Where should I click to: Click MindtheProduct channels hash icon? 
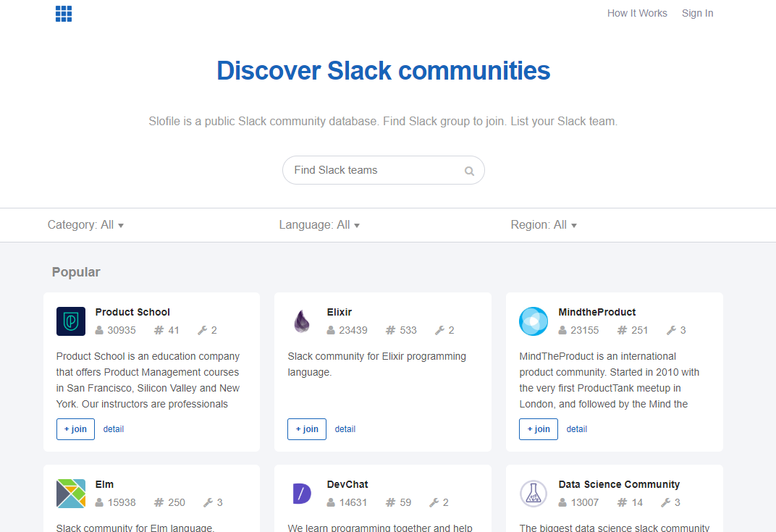click(622, 330)
